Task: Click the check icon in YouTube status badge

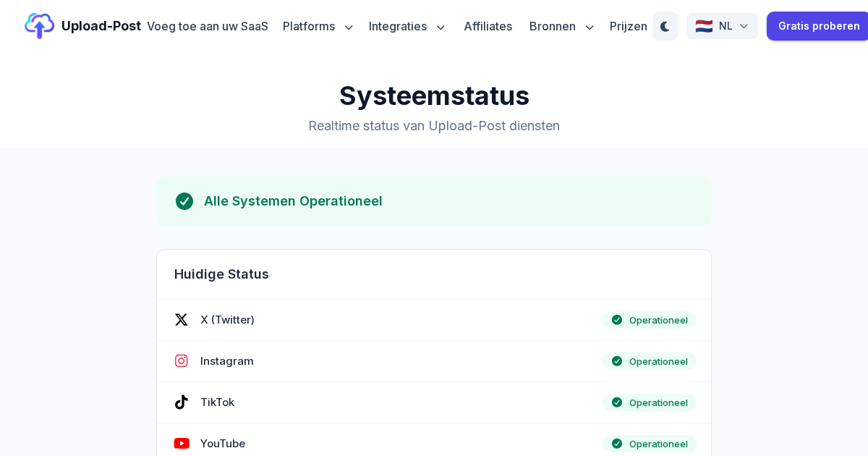Action: [617, 444]
